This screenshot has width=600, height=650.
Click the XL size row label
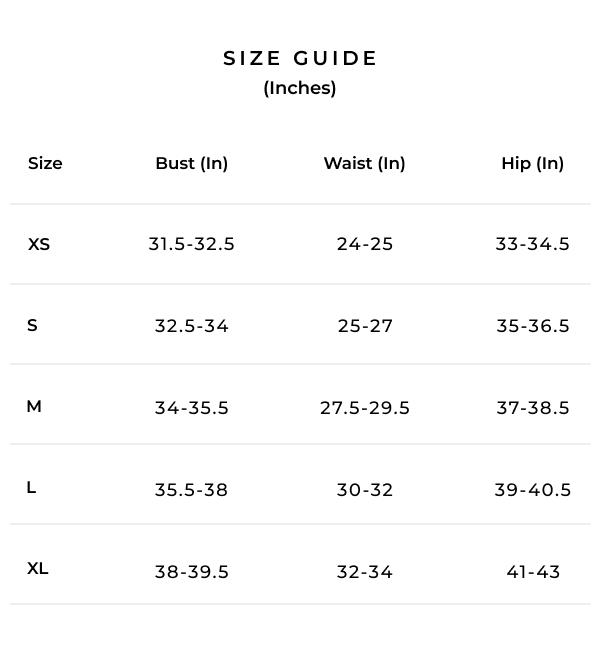[x=38, y=568]
